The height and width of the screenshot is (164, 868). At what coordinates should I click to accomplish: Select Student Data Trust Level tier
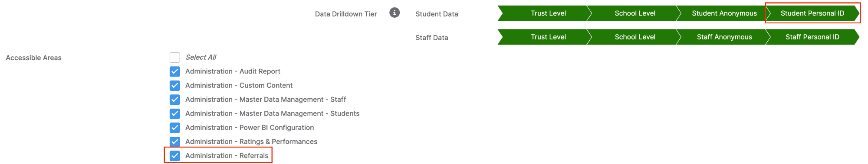click(x=545, y=13)
